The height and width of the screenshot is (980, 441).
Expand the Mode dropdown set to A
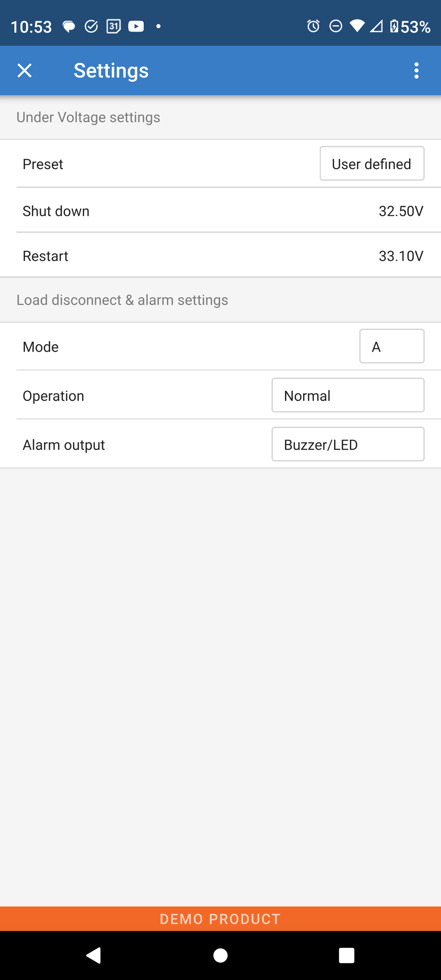[x=392, y=346]
